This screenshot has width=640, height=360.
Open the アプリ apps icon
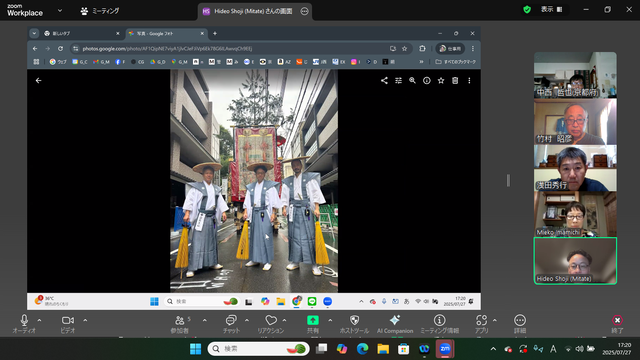(x=481, y=320)
